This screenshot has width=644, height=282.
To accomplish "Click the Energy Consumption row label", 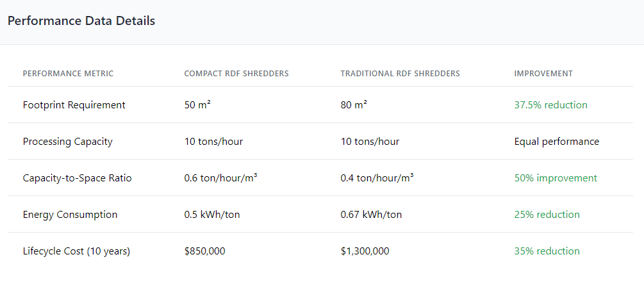I will click(x=70, y=215).
